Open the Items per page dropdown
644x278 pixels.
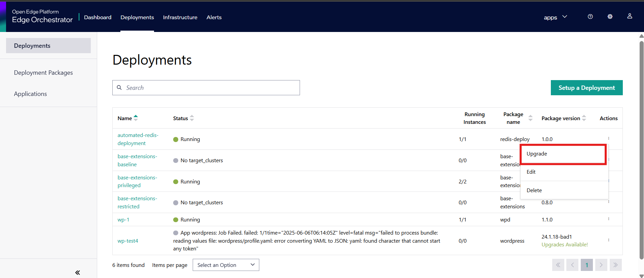(226, 265)
